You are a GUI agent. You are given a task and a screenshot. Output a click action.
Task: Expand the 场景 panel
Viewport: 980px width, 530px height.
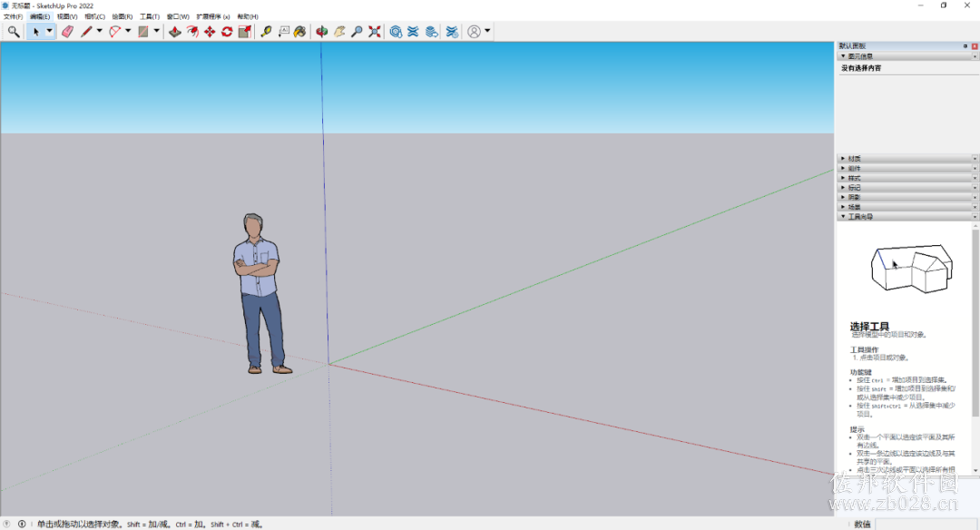[843, 207]
